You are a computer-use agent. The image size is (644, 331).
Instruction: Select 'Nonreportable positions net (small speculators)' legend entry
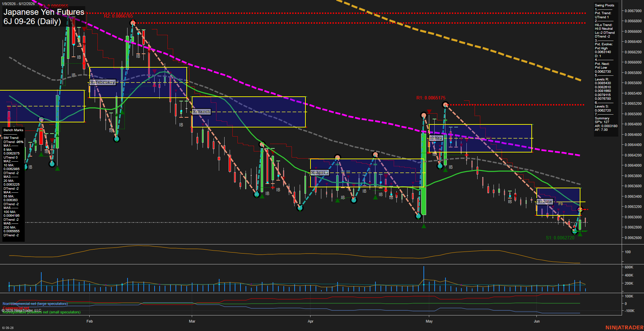(x=42, y=312)
